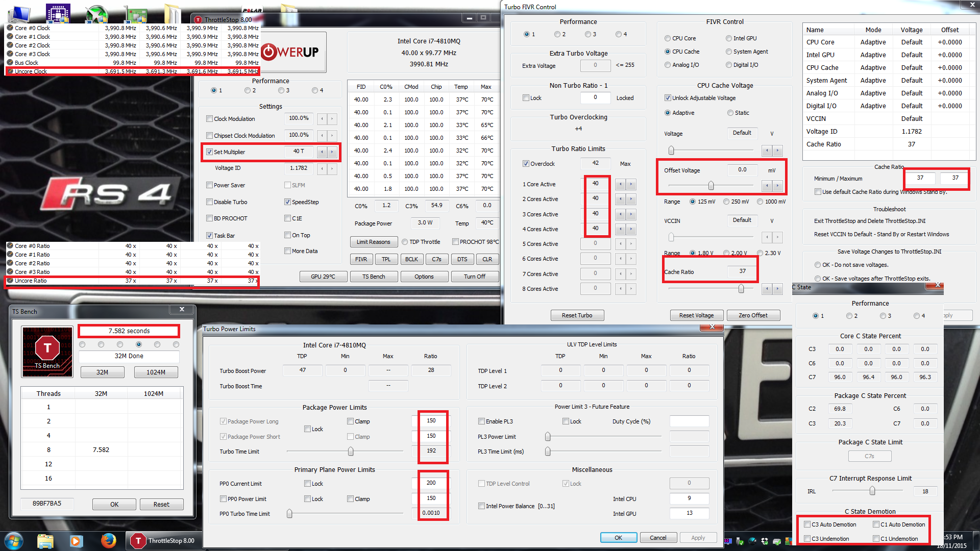Viewport: 980px width, 551px height.
Task: Click the pink 60 monitor tray icon
Action: 728,541
